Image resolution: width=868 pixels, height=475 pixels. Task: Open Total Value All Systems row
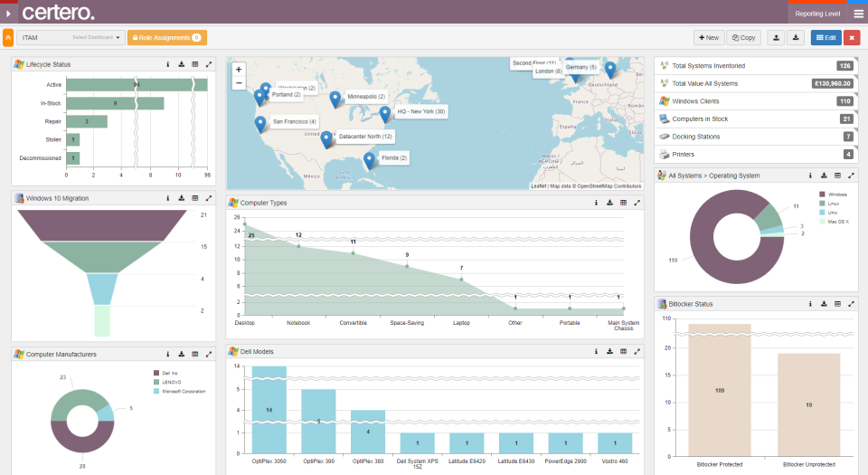point(756,83)
